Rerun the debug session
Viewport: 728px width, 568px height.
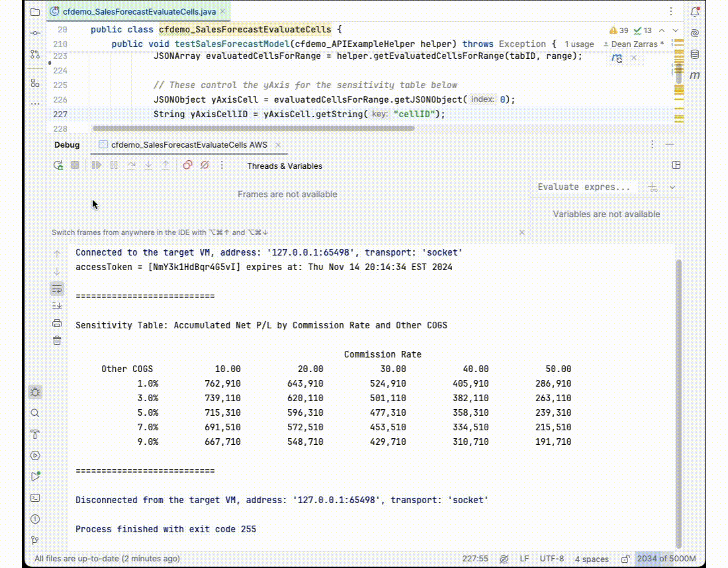58,166
